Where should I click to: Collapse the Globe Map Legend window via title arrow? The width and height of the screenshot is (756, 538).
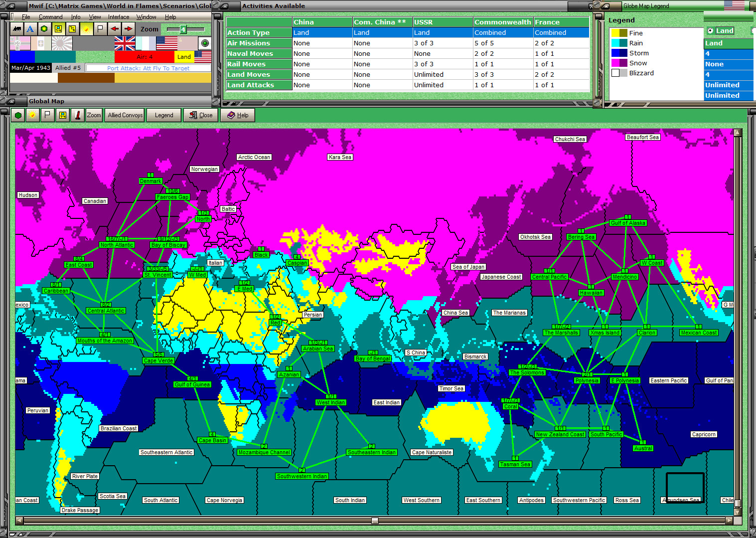606,6
